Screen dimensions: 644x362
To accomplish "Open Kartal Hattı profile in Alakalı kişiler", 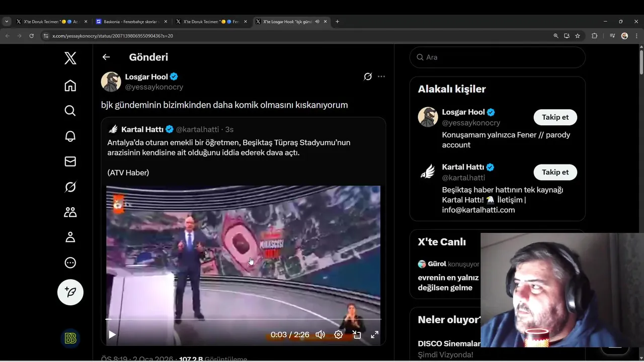I will [x=463, y=167].
